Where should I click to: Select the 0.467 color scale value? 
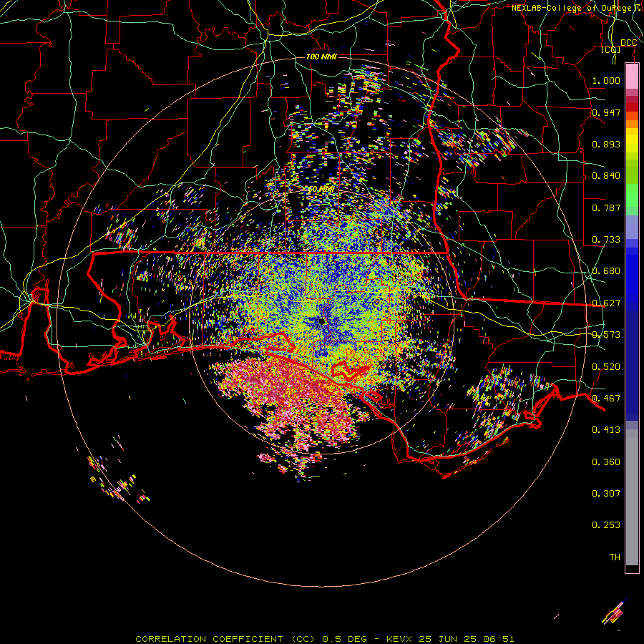pos(606,399)
